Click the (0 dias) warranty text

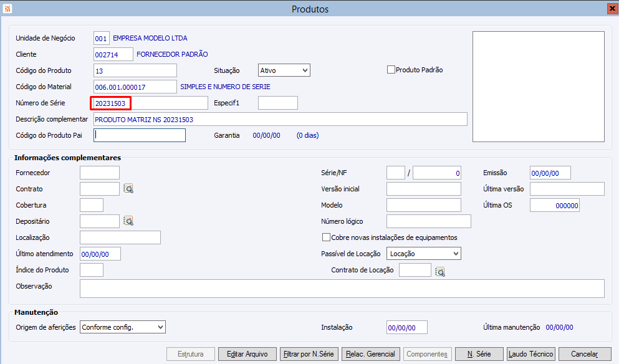[x=307, y=135]
